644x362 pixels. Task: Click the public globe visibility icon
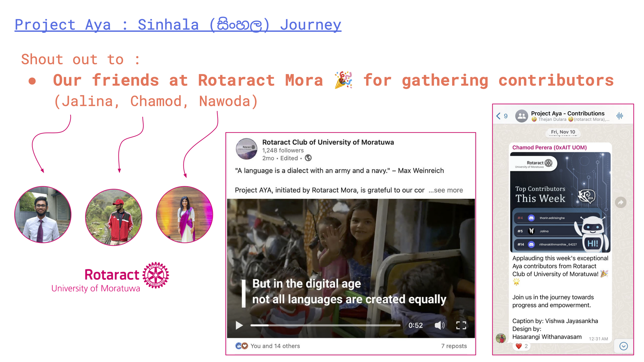pyautogui.click(x=308, y=158)
